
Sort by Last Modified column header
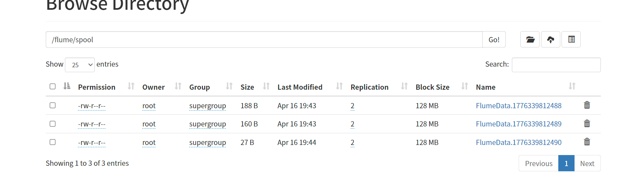(300, 87)
